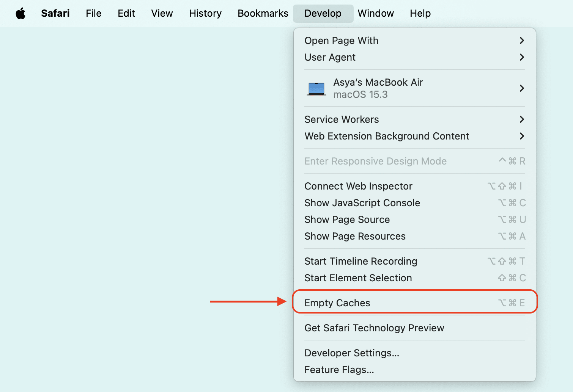Expand Web Extension Background Content submenu
The height and width of the screenshot is (392, 573).
pos(415,136)
